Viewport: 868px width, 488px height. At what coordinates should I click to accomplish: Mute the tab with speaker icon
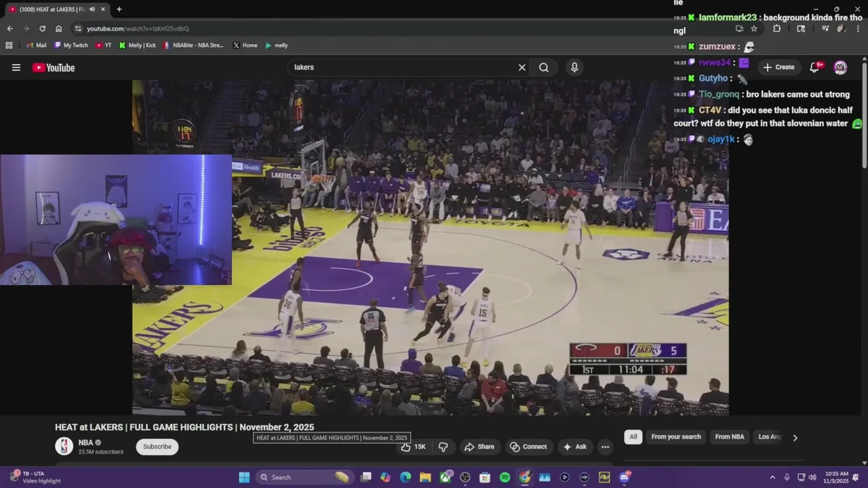click(x=92, y=9)
